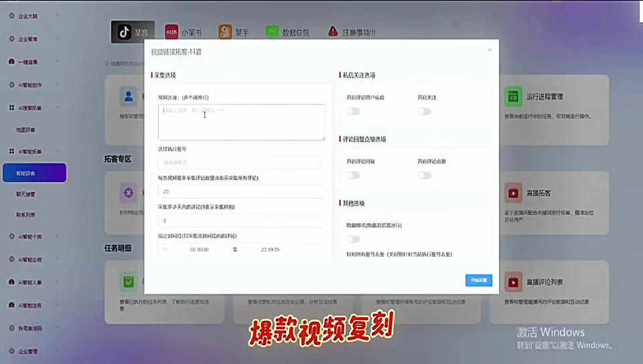This screenshot has width=643, height=364.
Task: Enable the 开启评论用户私信 switch
Action: 353,111
